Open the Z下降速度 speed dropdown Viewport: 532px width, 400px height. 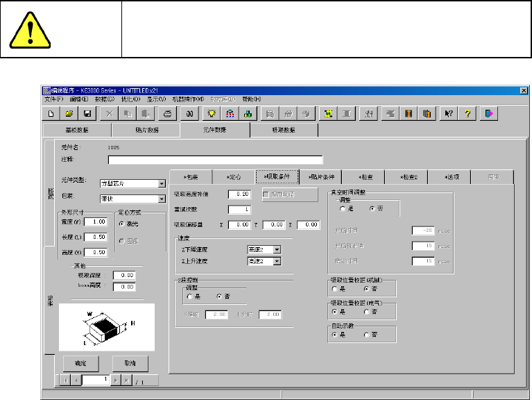(x=277, y=249)
